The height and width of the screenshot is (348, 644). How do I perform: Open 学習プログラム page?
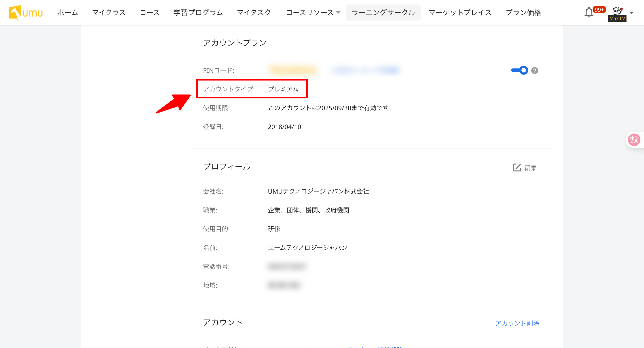point(198,13)
